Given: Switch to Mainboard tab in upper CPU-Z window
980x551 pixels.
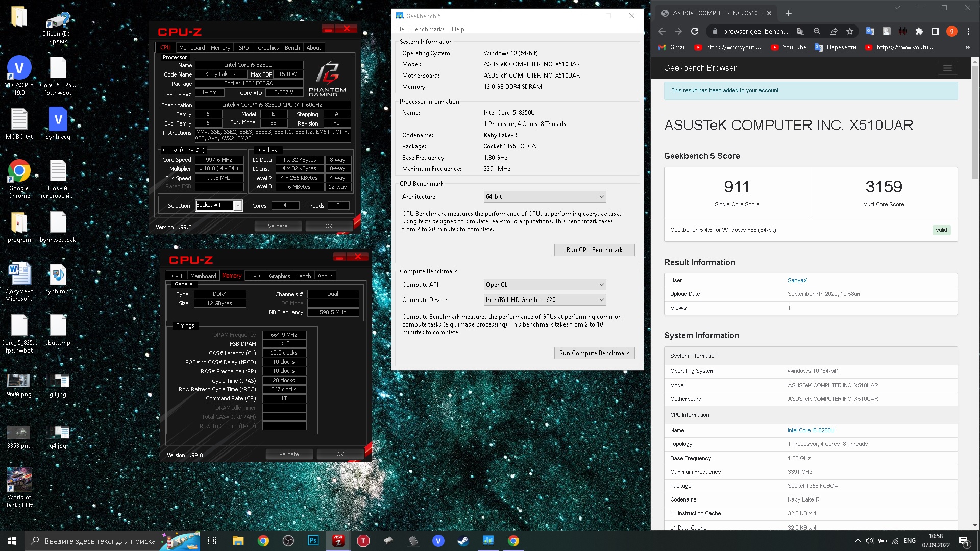Looking at the screenshot, I should (x=192, y=48).
